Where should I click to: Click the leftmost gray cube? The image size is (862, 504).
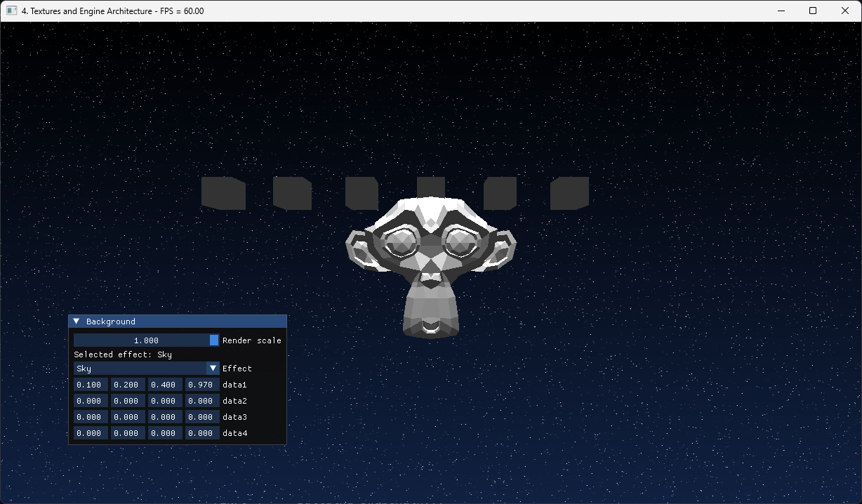pyautogui.click(x=223, y=193)
